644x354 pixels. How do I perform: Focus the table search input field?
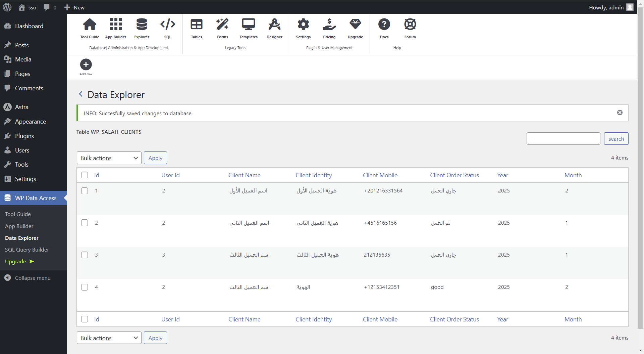(x=563, y=139)
